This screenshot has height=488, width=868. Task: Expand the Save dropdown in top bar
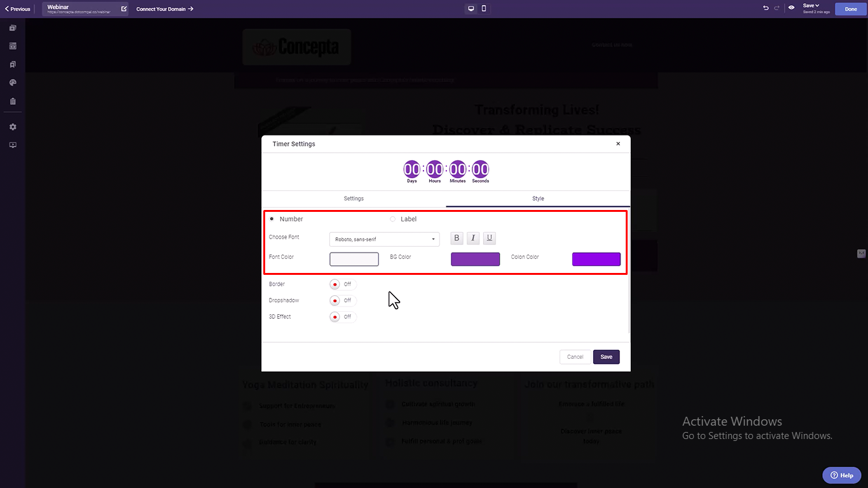pyautogui.click(x=811, y=6)
